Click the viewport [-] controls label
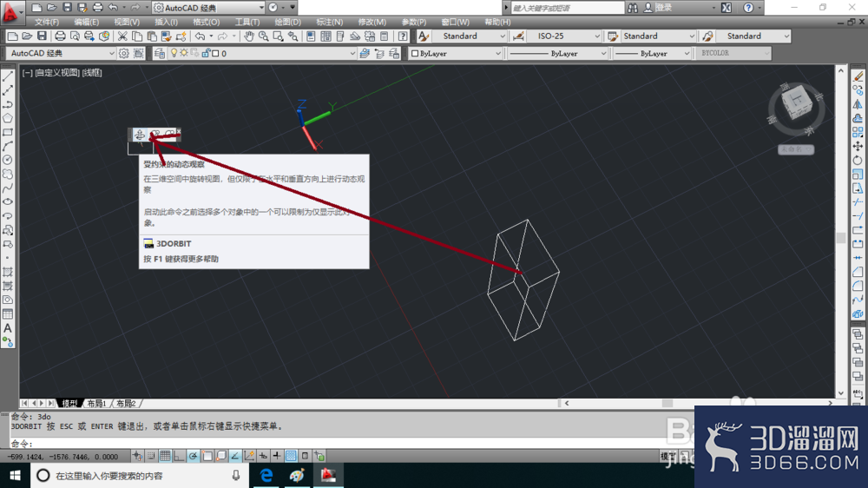This screenshot has width=868, height=488. [27, 73]
